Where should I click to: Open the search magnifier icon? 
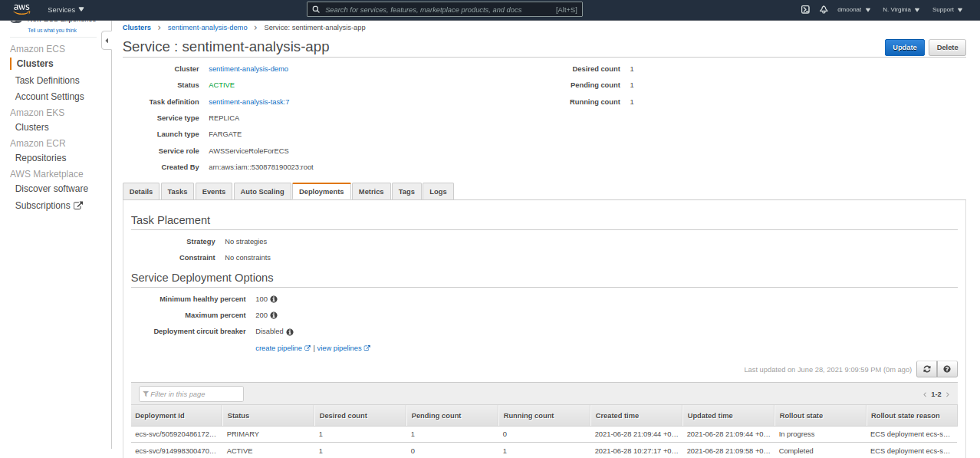click(315, 9)
